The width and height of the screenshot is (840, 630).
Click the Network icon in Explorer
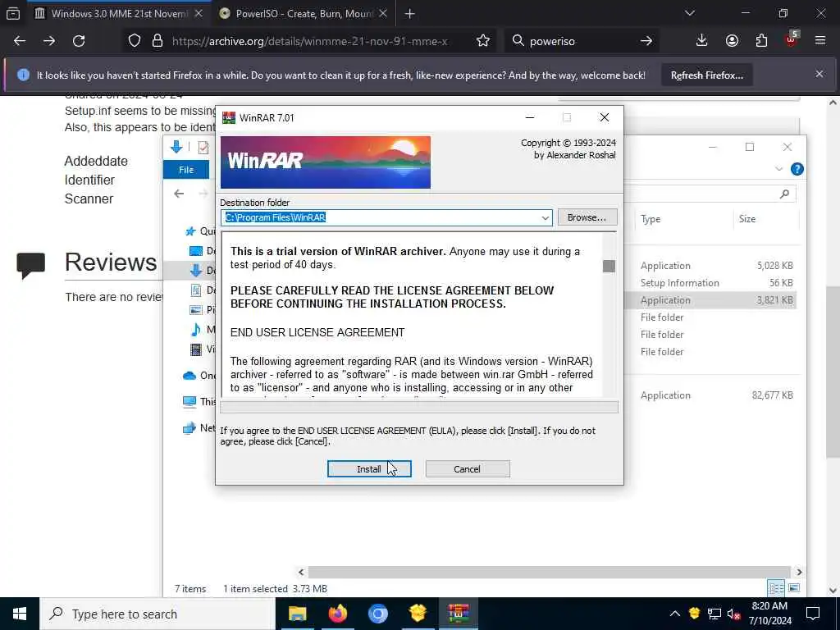(x=189, y=428)
